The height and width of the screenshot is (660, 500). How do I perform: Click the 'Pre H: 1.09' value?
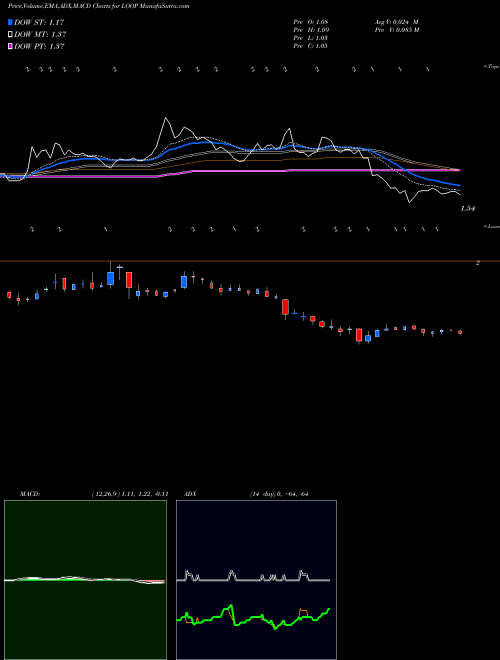pyautogui.click(x=311, y=30)
